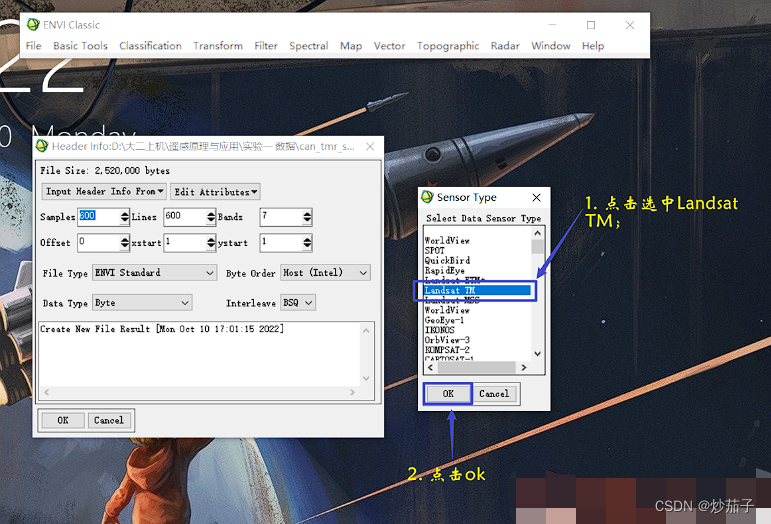
Task: Click the ENVI Classic logo icon
Action: click(33, 25)
